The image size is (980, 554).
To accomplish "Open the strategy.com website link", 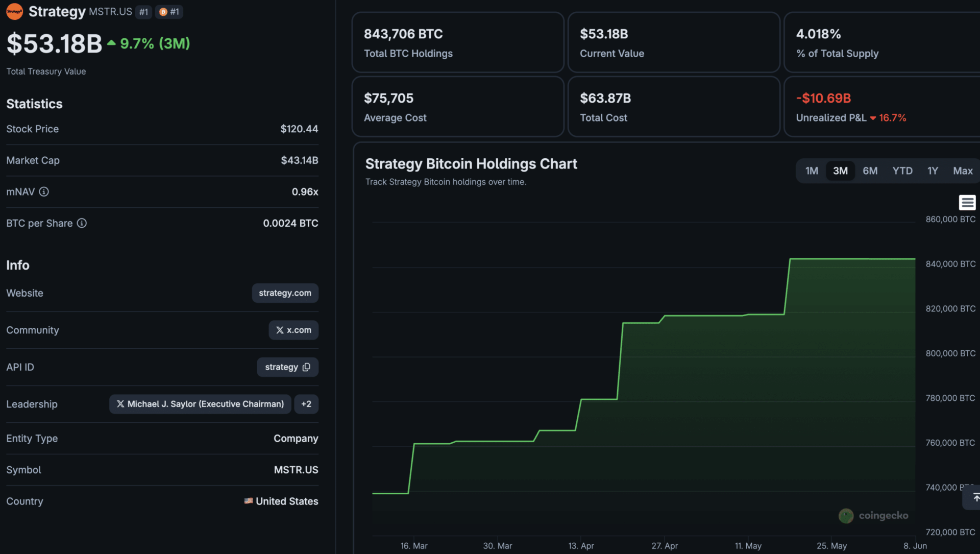I will click(x=285, y=293).
